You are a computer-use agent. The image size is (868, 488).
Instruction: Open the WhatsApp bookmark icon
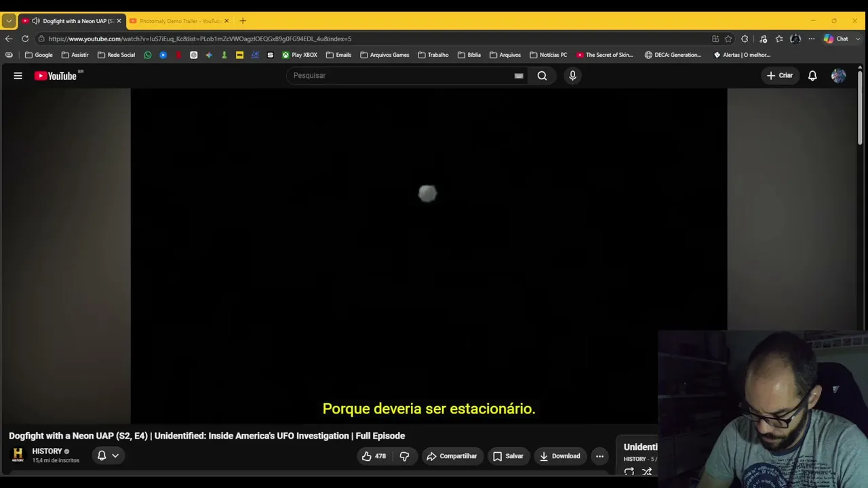point(148,55)
